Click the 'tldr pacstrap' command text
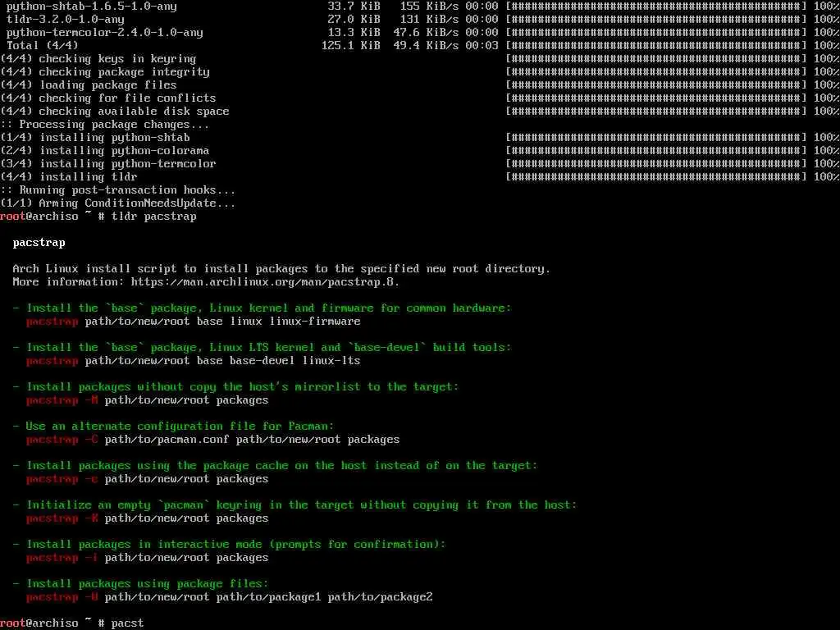Screen dimensions: 840x630 point(153,217)
